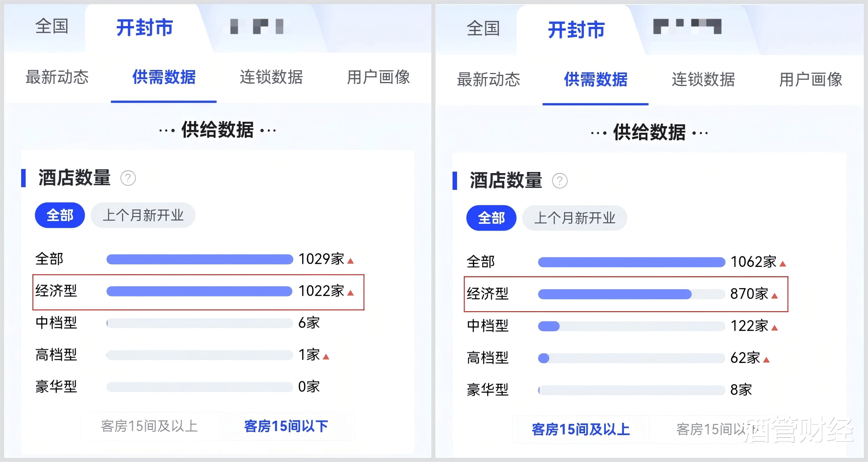Click the question mark icon beside 酒店数量 in the right panel

click(x=559, y=181)
